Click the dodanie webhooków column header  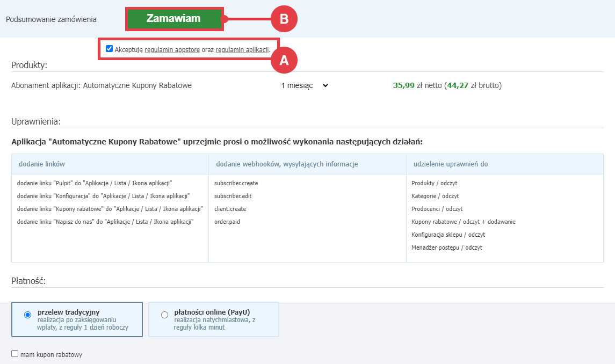point(287,164)
